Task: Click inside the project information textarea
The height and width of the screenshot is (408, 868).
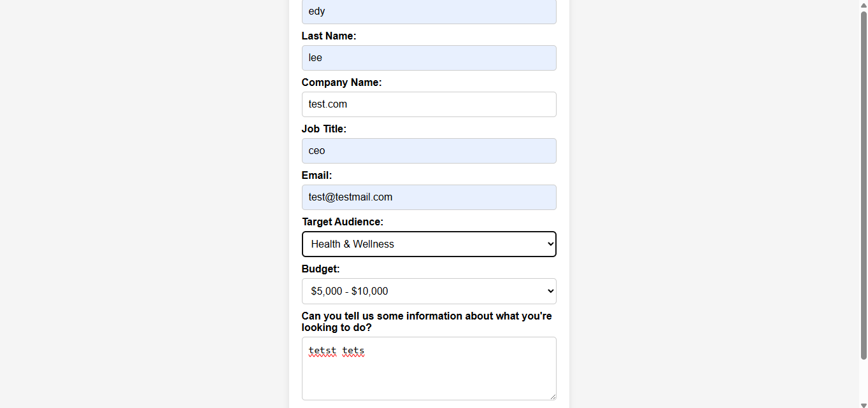Action: [x=429, y=376]
